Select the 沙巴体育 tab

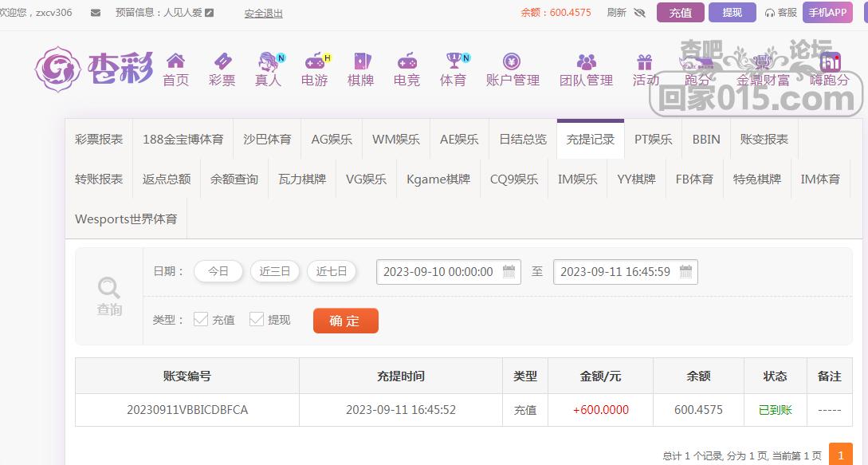click(x=267, y=139)
